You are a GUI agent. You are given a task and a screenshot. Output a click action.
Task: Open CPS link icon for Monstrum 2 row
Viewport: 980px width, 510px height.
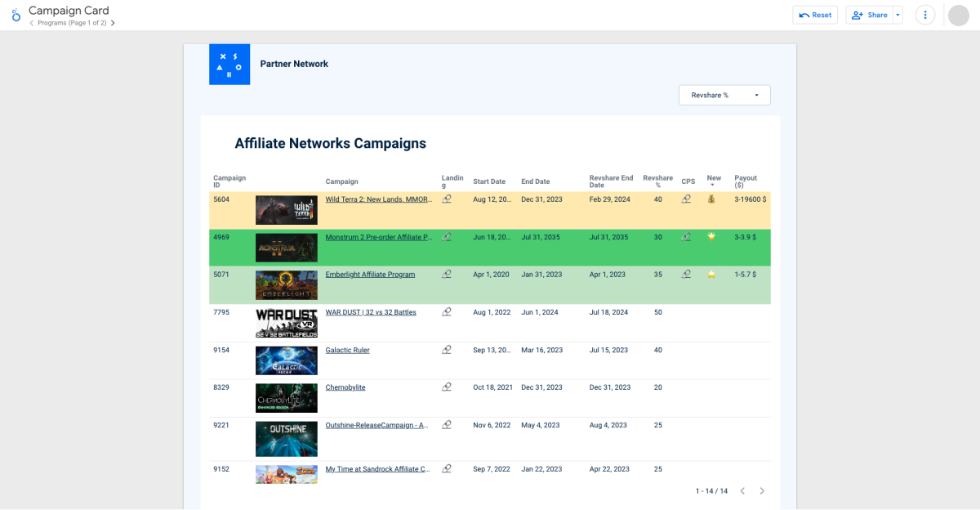point(686,237)
